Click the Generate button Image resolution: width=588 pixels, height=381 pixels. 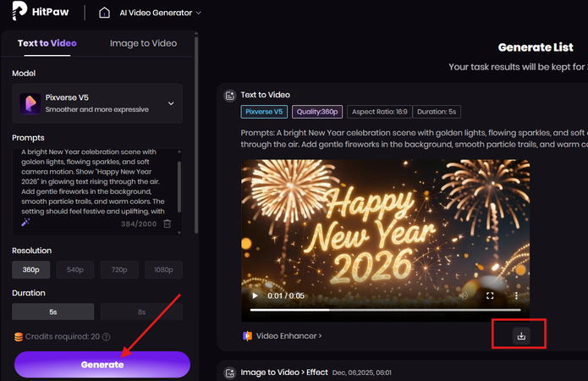[x=102, y=364]
